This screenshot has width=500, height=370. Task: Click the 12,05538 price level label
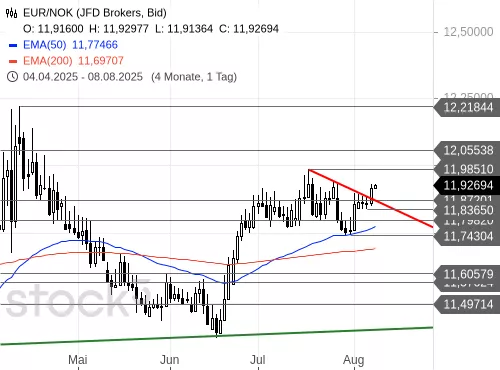(x=467, y=150)
